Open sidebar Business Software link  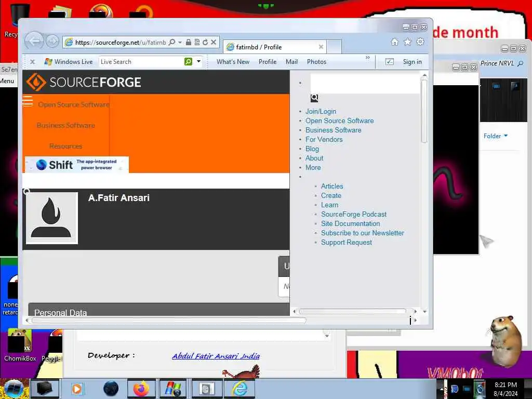coord(333,130)
